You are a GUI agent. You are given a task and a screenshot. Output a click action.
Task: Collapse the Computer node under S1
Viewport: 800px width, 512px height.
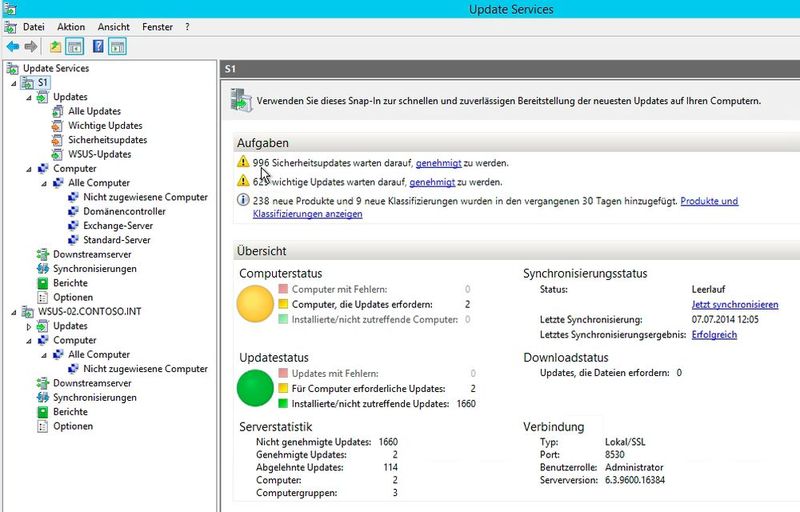[x=29, y=169]
